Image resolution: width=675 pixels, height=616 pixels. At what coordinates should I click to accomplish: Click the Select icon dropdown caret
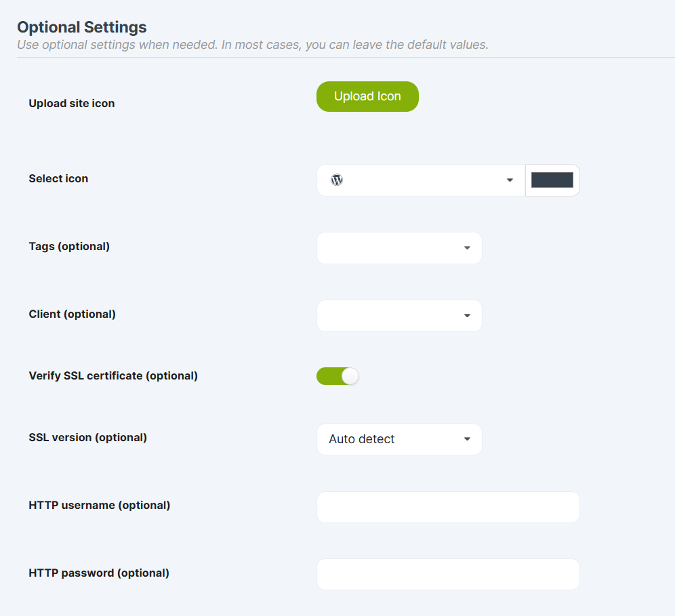pos(510,180)
